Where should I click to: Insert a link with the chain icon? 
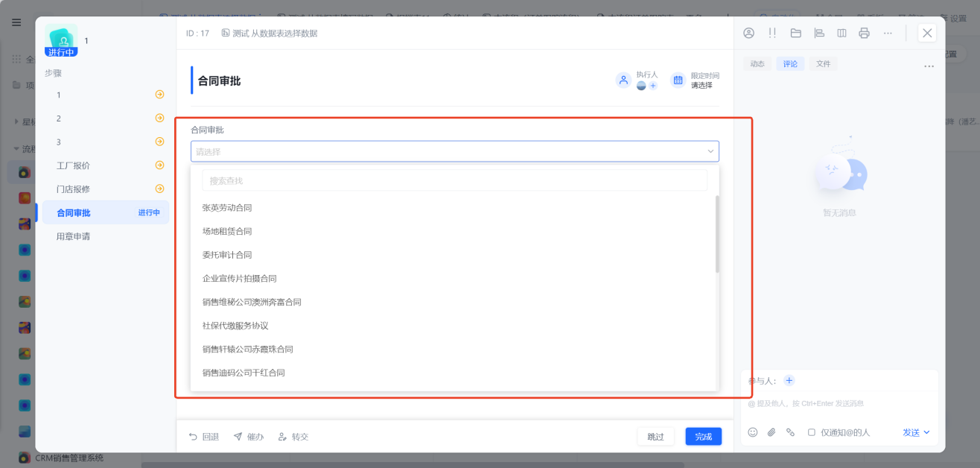pos(790,432)
